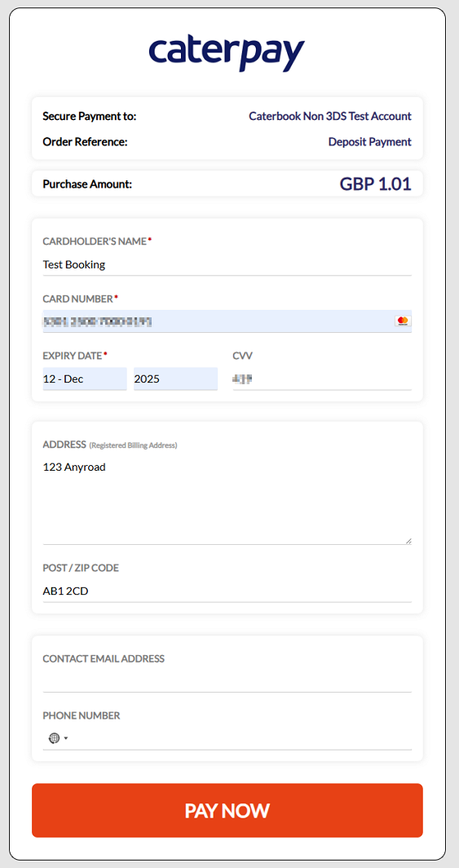Click the Cardholder's Name input field
The height and width of the screenshot is (868, 459).
pyautogui.click(x=227, y=264)
